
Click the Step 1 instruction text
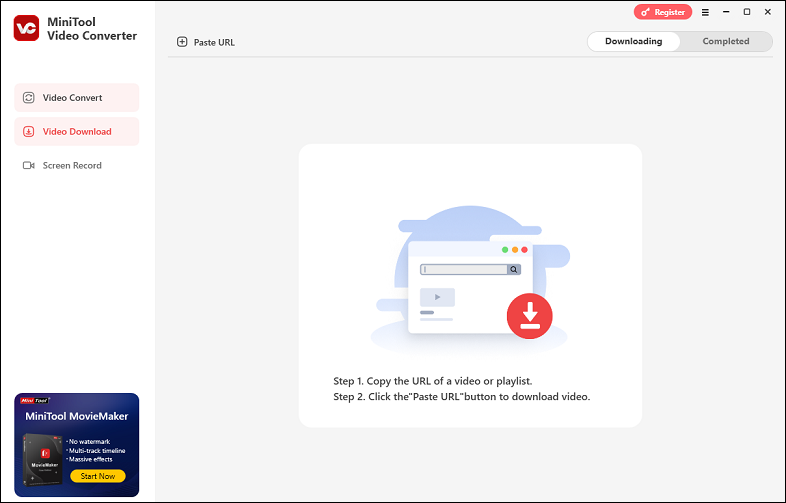433,381
